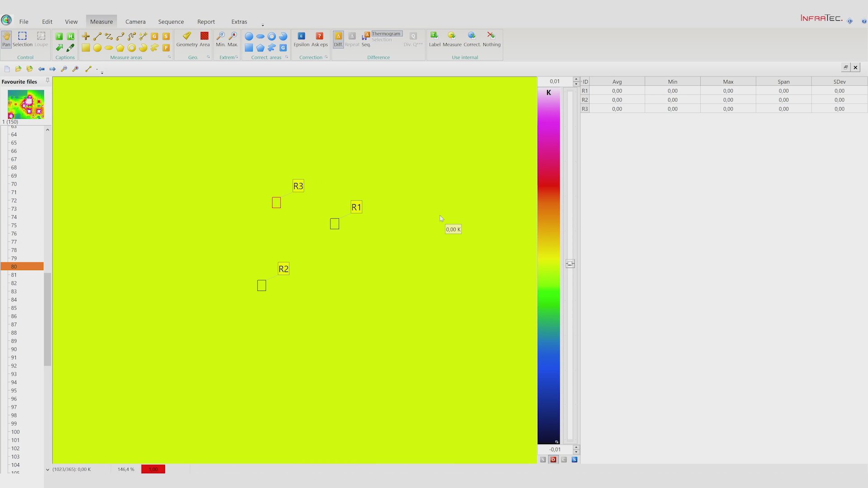Choose the crosshair point measure tool
Image resolution: width=868 pixels, height=488 pixels.
[85, 36]
